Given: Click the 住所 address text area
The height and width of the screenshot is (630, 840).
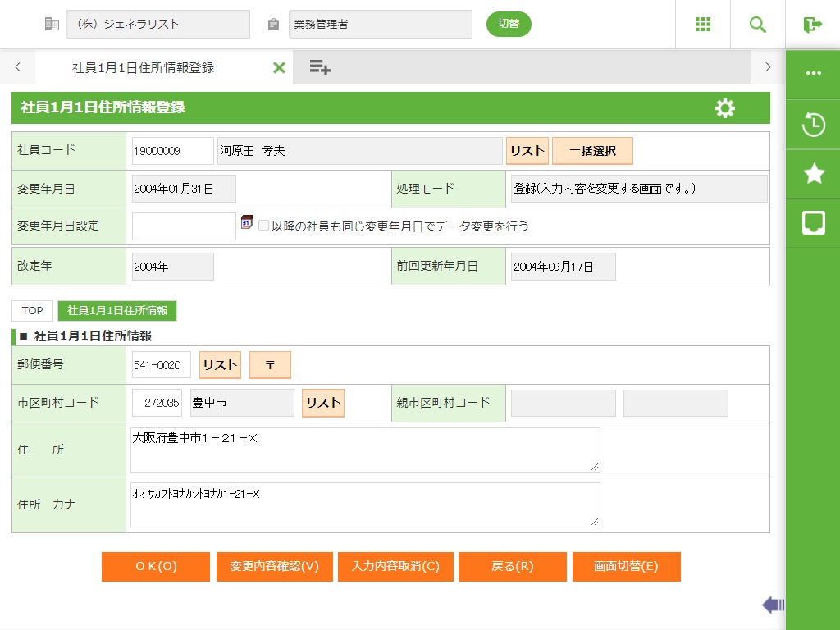Looking at the screenshot, I should click(x=365, y=450).
